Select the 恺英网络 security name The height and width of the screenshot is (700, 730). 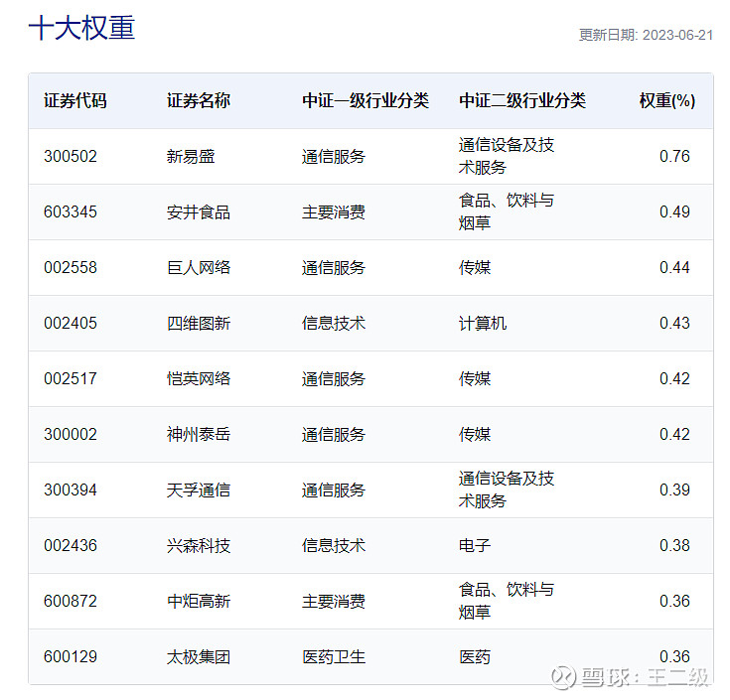[x=199, y=378]
